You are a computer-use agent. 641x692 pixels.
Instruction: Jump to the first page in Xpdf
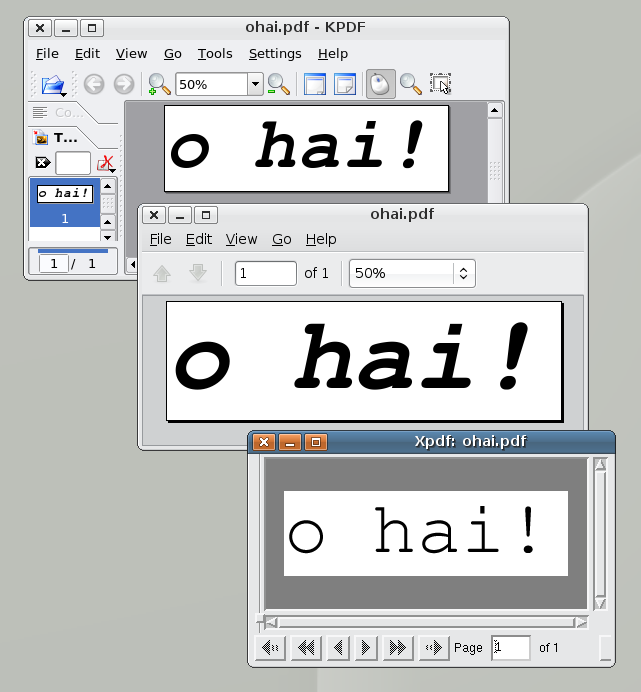(x=307, y=648)
